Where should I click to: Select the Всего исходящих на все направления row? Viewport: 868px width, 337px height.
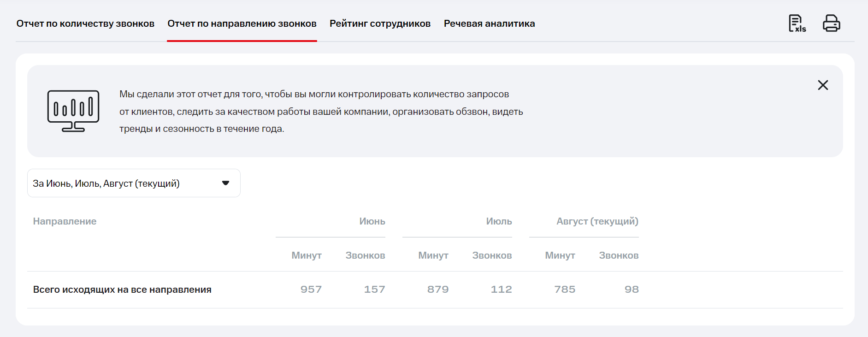coord(122,290)
